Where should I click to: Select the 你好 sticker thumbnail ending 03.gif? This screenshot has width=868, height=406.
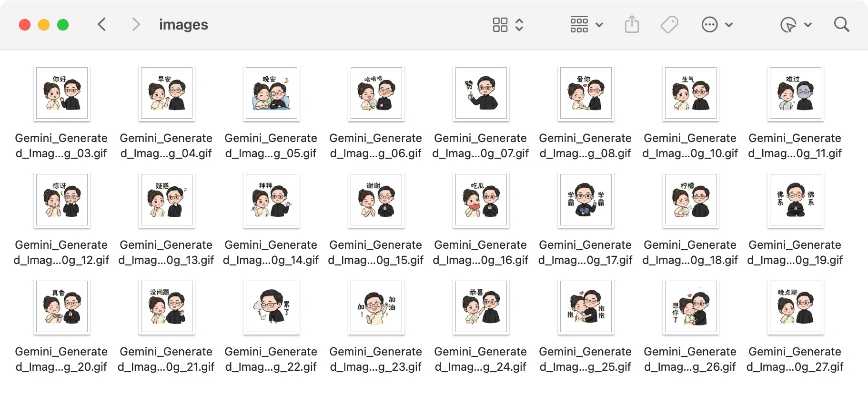coord(62,93)
